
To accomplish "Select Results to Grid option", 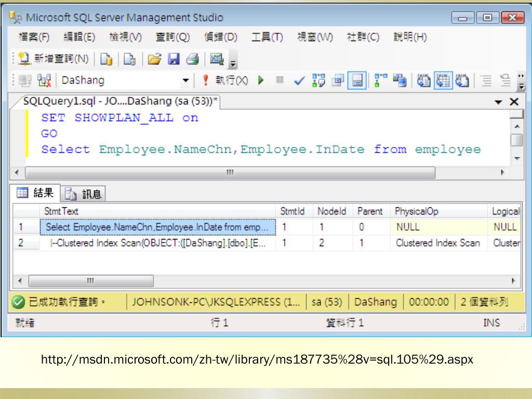I will (x=443, y=81).
